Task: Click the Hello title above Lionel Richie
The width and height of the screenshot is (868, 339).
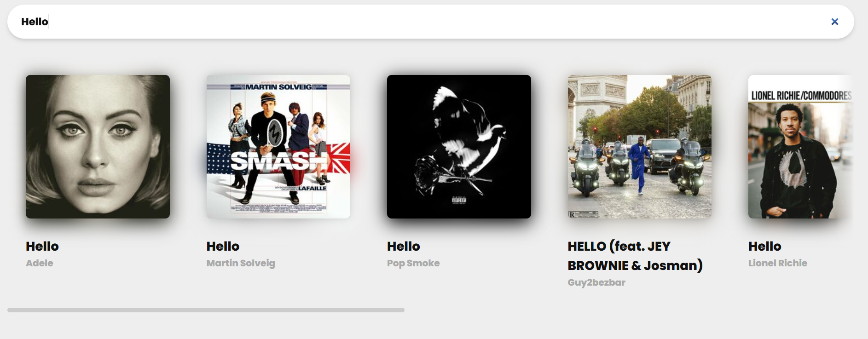Action: (765, 246)
